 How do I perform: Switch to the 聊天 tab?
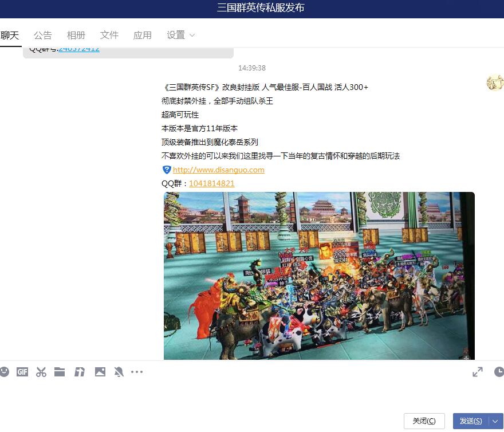[10, 35]
